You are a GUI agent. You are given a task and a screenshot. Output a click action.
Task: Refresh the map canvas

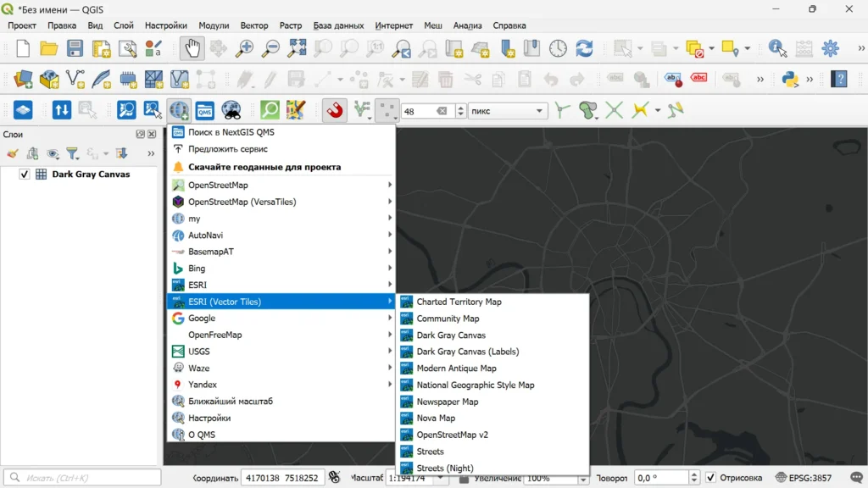[x=584, y=48]
